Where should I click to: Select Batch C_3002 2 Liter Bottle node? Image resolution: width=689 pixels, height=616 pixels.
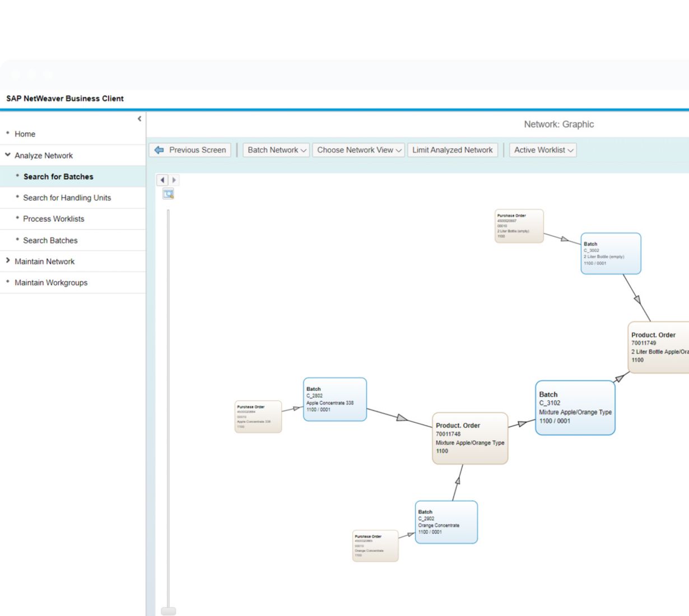click(x=611, y=254)
